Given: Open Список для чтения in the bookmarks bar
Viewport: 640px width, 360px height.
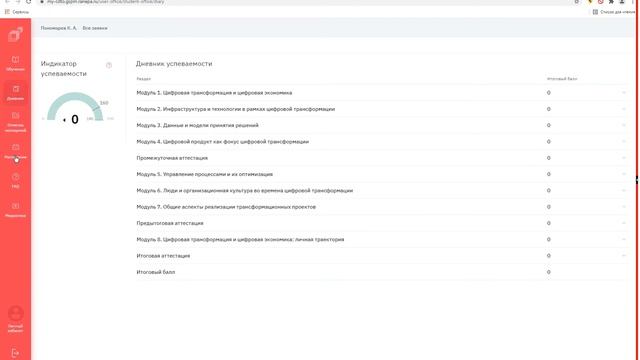Looking at the screenshot, I should pyautogui.click(x=614, y=12).
